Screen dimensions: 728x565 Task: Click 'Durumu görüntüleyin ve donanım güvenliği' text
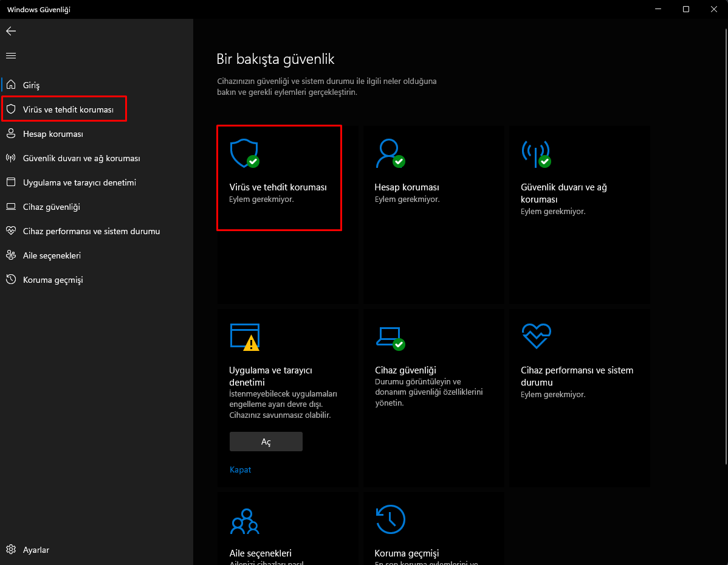click(429, 392)
